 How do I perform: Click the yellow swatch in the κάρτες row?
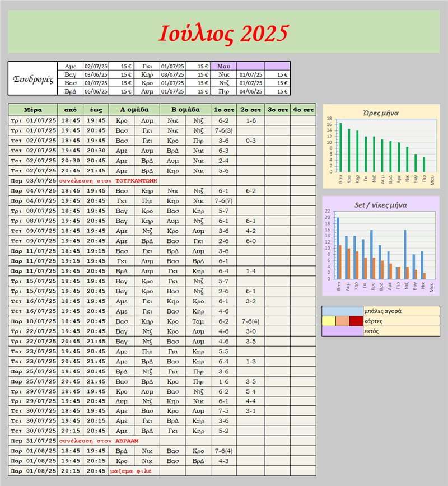coord(329,321)
